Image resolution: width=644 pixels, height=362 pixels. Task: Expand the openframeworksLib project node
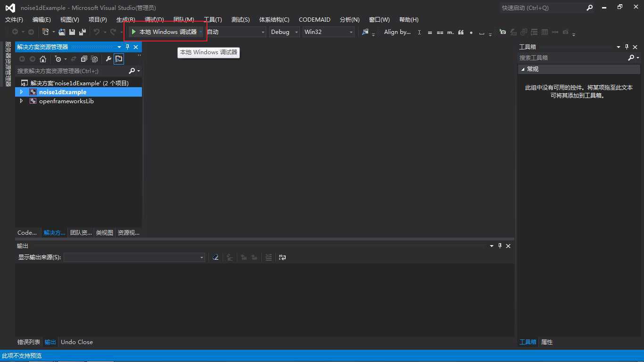(x=21, y=101)
